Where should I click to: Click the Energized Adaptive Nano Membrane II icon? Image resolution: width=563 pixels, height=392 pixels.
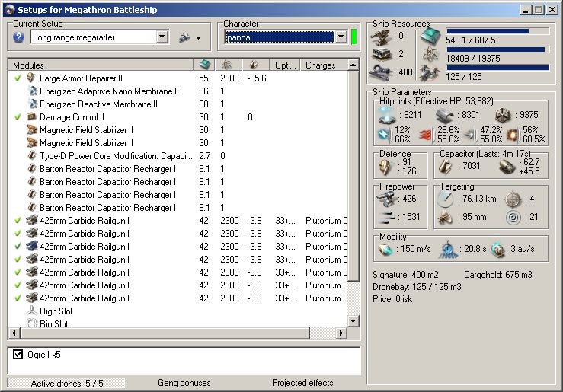pos(31,91)
